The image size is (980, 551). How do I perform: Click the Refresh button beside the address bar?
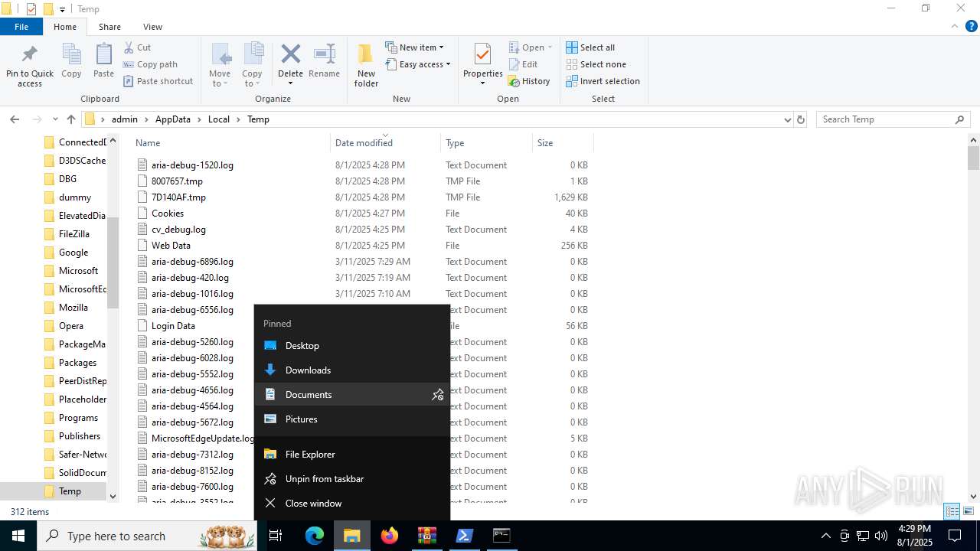(801, 119)
